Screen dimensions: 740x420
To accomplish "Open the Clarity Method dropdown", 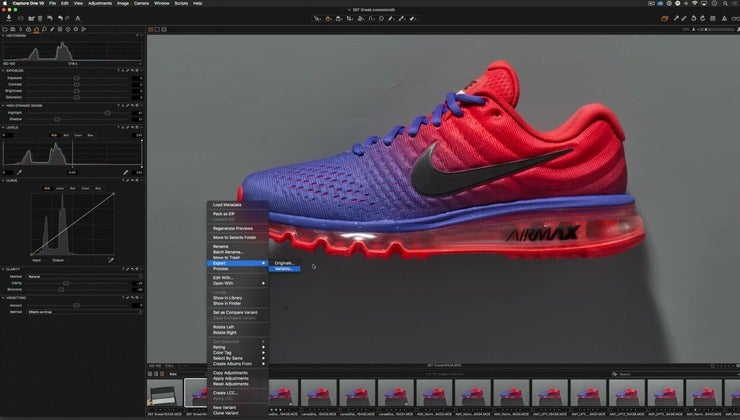I will (84, 277).
